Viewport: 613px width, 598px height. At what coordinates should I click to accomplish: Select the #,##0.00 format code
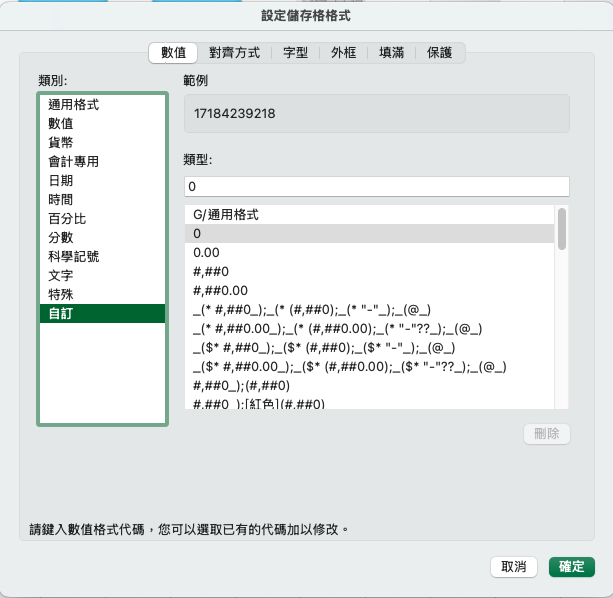(x=219, y=291)
